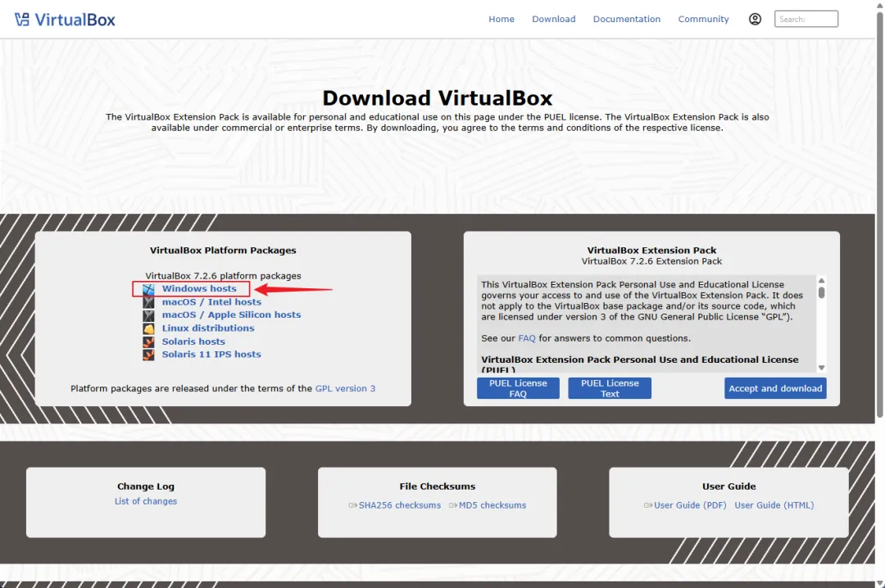This screenshot has width=885, height=588.
Task: Open the GPL version 3 link
Action: (x=345, y=388)
